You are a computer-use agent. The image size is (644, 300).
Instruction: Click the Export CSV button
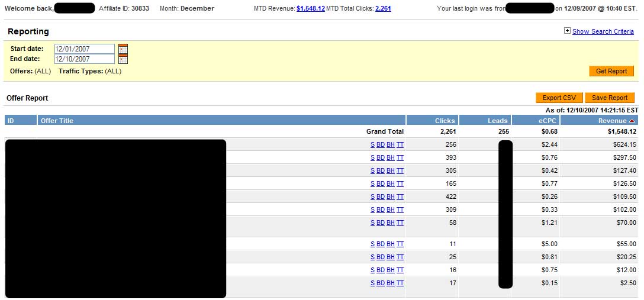tap(559, 98)
